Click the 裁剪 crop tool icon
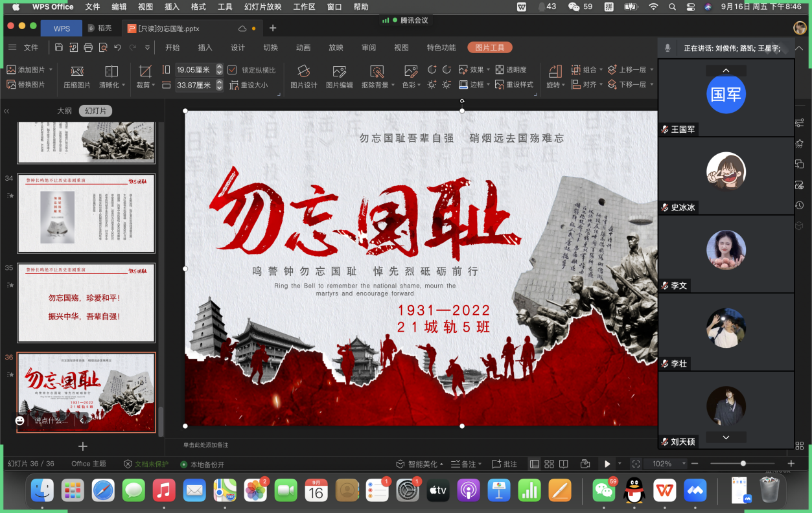Image resolution: width=812 pixels, height=513 pixels. [x=145, y=71]
